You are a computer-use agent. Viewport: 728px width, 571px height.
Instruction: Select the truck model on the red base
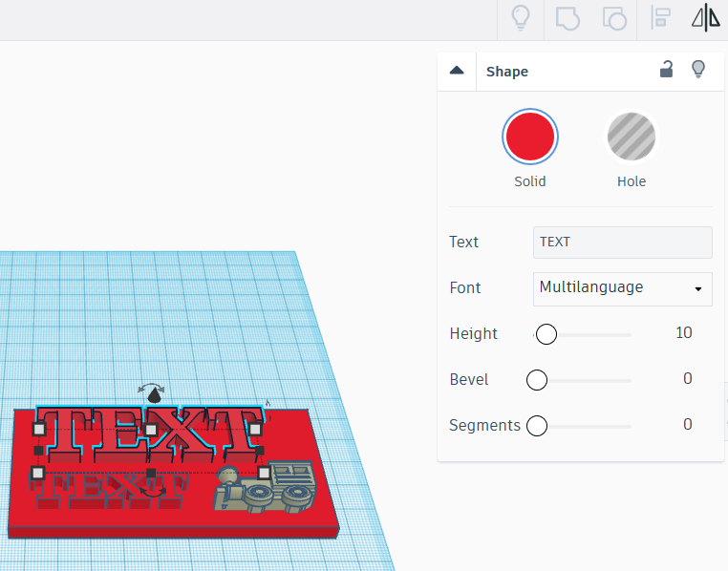click(x=265, y=487)
